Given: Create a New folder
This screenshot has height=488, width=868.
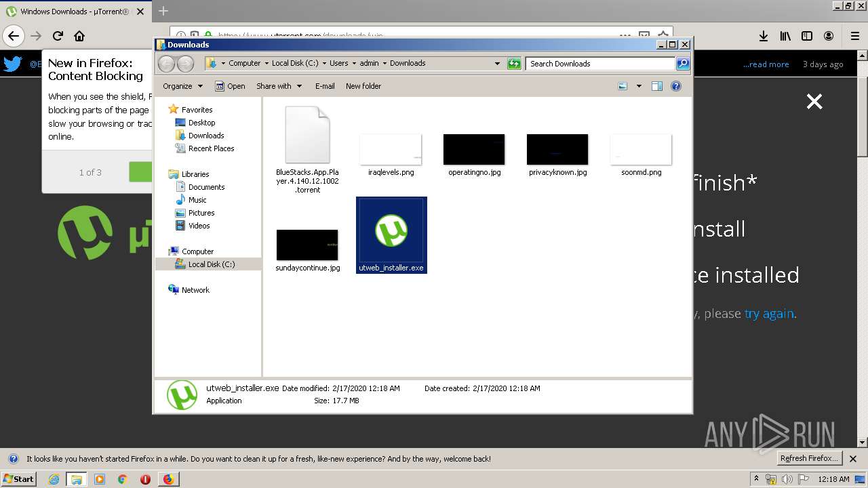Looking at the screenshot, I should coord(363,86).
